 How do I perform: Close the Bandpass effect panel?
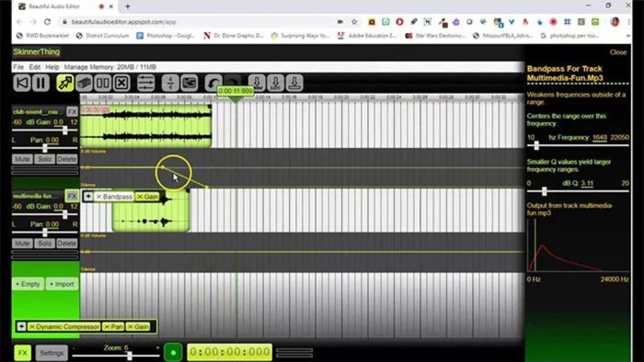pyautogui.click(x=618, y=52)
